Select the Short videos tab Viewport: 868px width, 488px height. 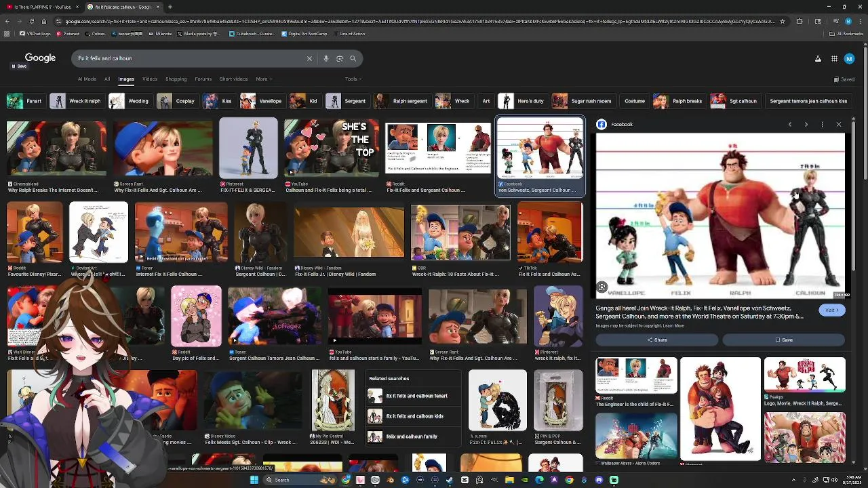tap(233, 79)
